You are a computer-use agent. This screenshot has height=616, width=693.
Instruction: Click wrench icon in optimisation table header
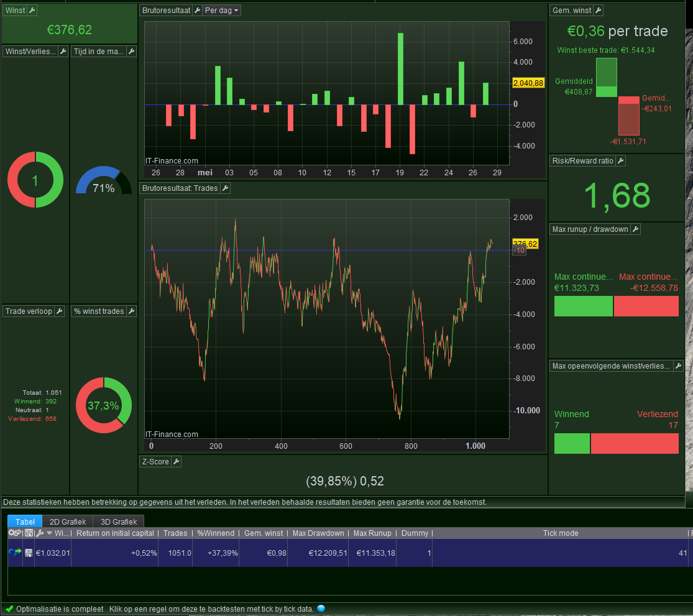pos(40,533)
